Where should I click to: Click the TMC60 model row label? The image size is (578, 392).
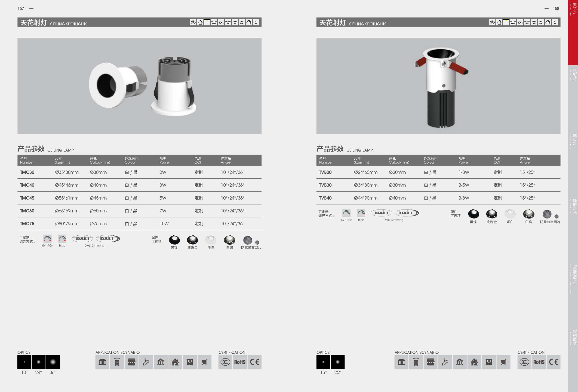(27, 211)
